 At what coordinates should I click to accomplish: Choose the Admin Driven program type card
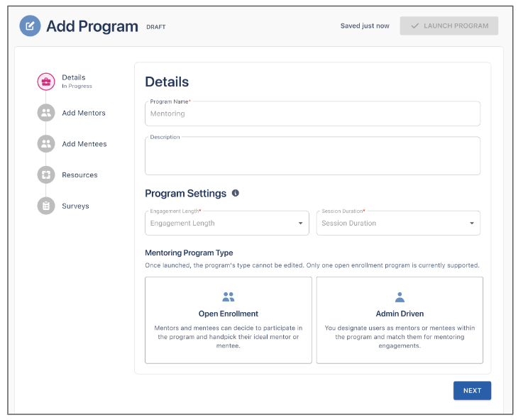tap(400, 320)
